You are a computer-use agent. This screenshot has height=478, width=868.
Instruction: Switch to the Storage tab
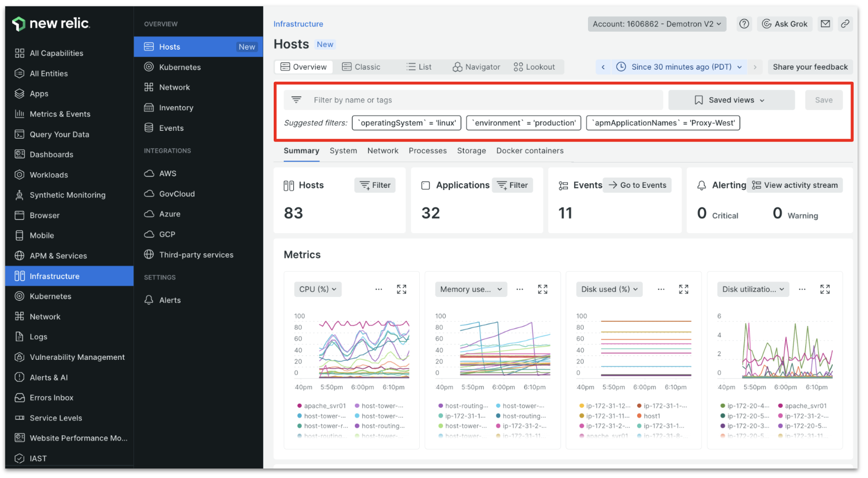[471, 151]
